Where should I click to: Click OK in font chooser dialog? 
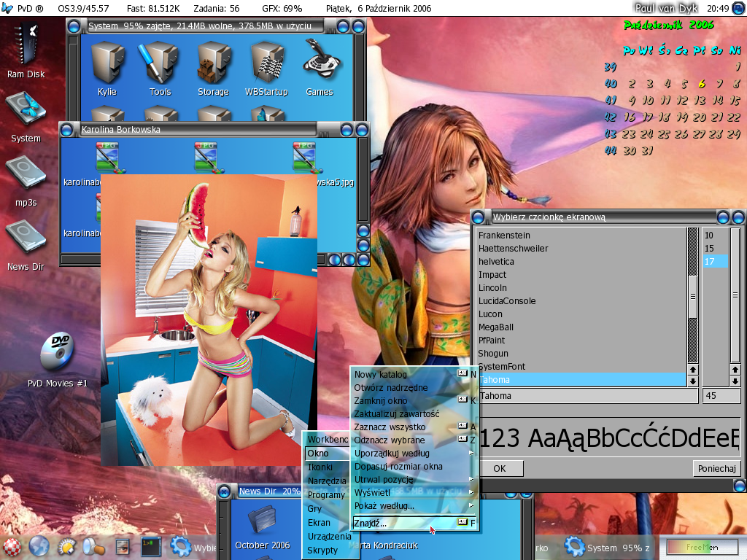pyautogui.click(x=499, y=469)
